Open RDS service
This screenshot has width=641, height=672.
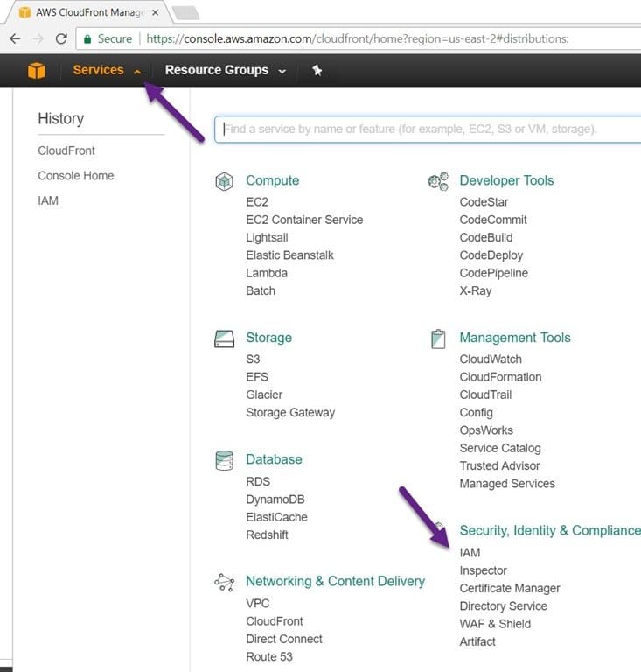258,482
